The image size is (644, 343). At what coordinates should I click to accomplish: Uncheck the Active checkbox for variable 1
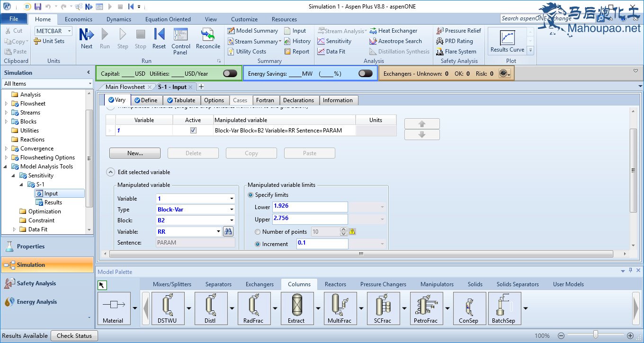(x=193, y=131)
